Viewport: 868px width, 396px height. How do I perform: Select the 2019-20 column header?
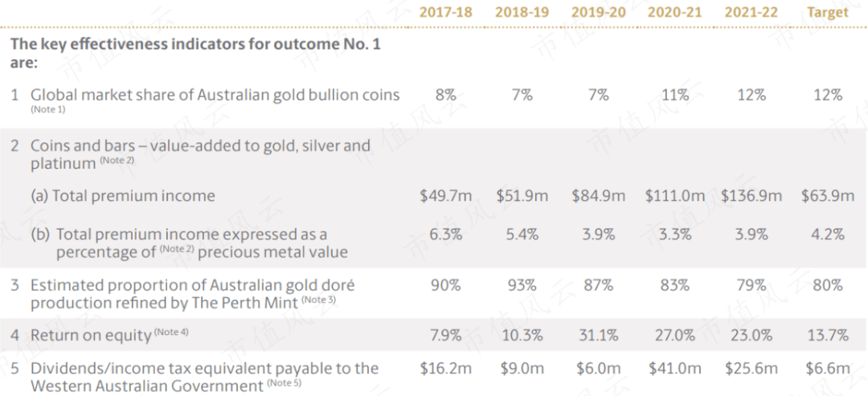[598, 12]
